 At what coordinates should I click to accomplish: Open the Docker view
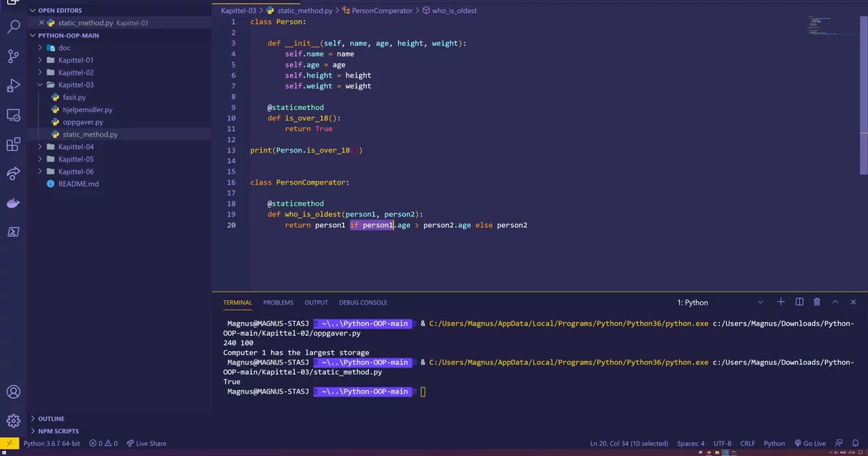(x=13, y=203)
